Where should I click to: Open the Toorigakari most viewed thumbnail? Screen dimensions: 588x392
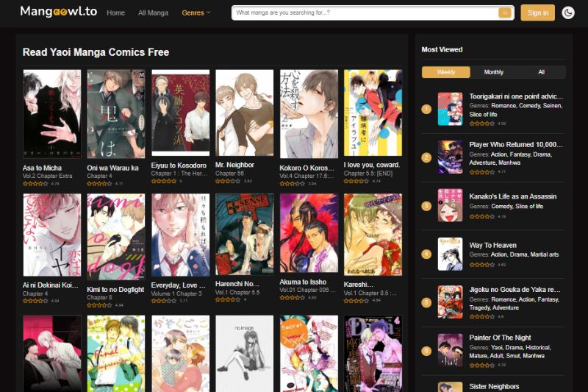coord(450,109)
